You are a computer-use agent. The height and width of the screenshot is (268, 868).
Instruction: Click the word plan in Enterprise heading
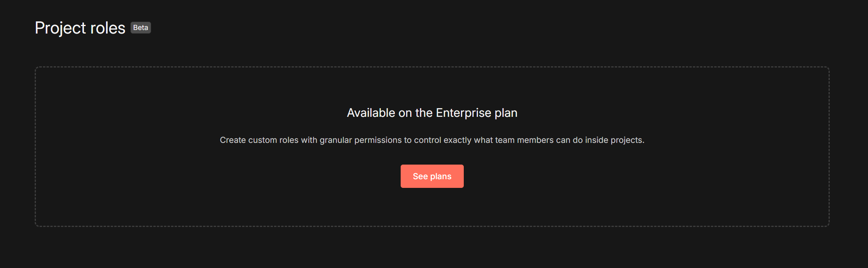click(x=506, y=113)
